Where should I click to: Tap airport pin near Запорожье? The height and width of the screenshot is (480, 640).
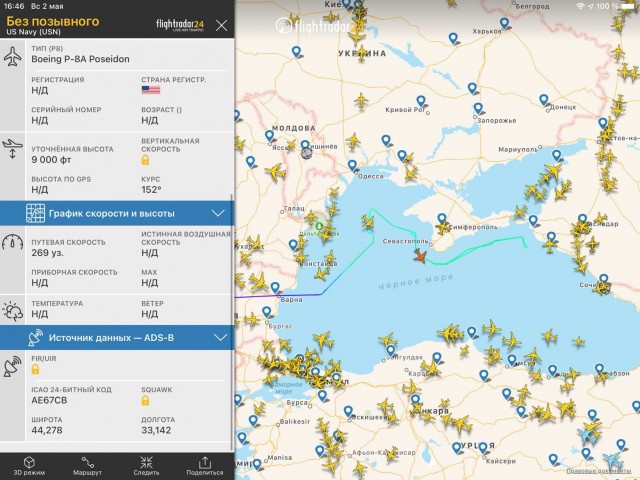(x=478, y=108)
